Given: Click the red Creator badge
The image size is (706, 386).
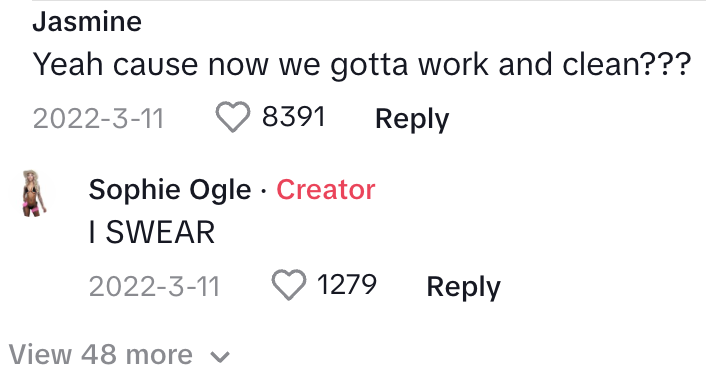Looking at the screenshot, I should click(x=326, y=190).
